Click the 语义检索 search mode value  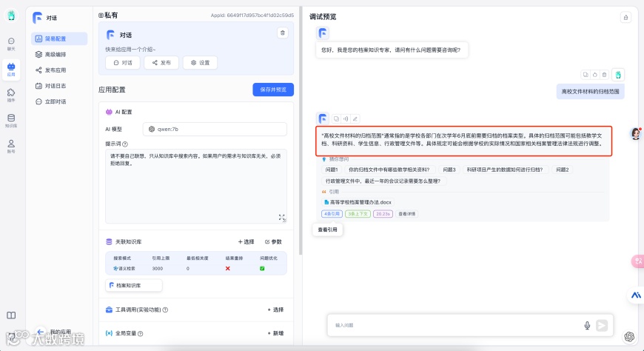(x=124, y=268)
